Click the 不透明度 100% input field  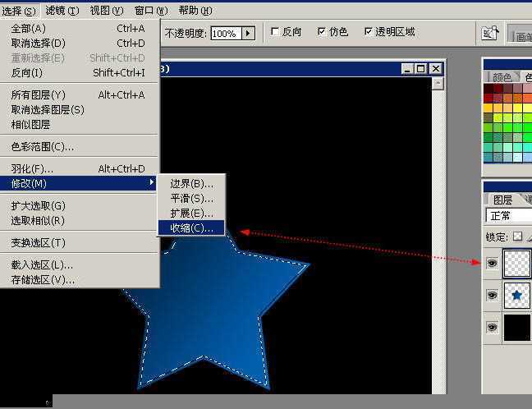pyautogui.click(x=227, y=34)
